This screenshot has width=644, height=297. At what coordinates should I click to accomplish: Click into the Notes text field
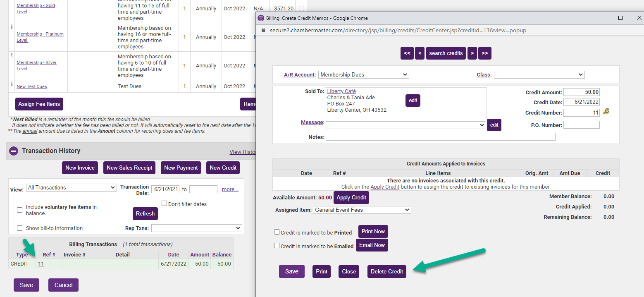tap(440, 137)
